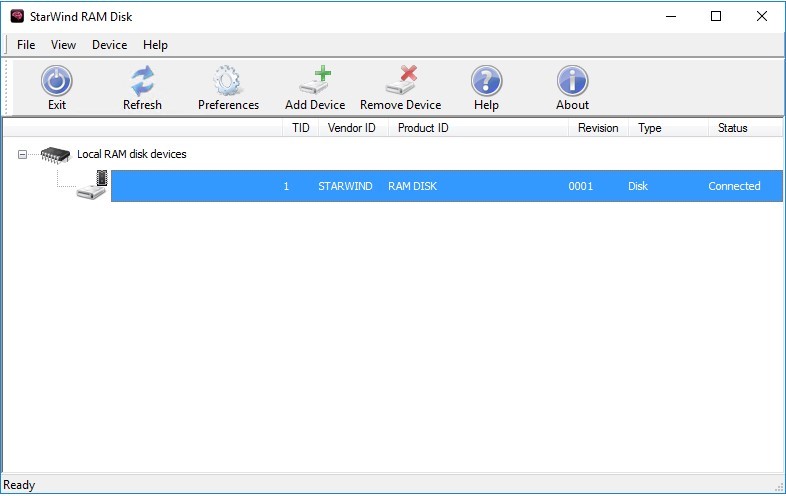This screenshot has width=786, height=496.
Task: Open the File menu
Action: point(26,45)
